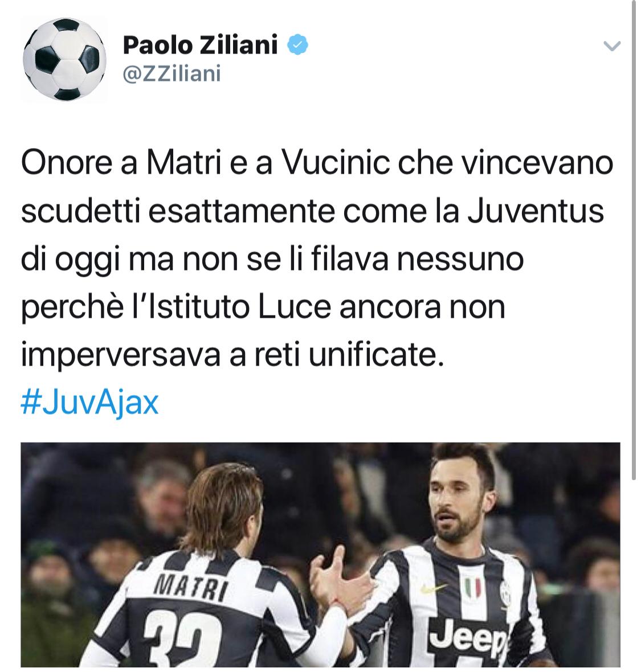Click the scrollbar track below the thumb

coord(634,574)
